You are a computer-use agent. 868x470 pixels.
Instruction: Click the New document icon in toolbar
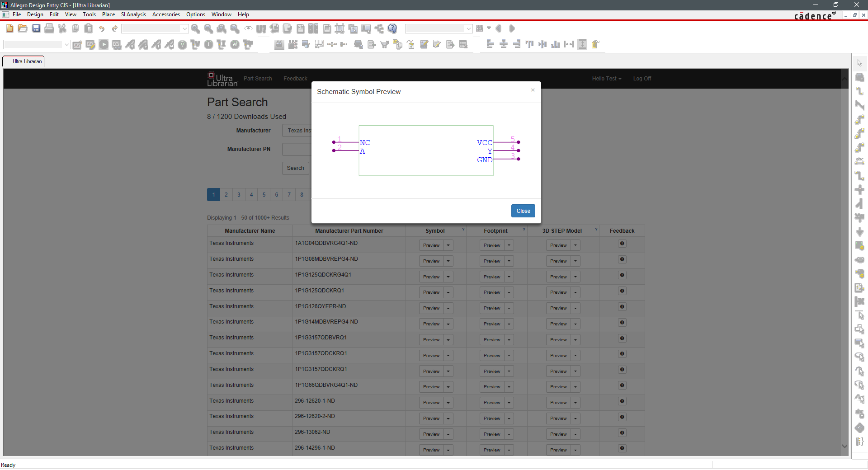tap(9, 28)
